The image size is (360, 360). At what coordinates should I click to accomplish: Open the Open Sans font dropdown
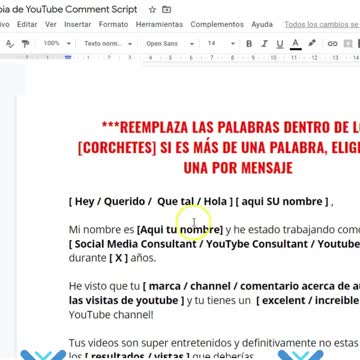coord(170,44)
